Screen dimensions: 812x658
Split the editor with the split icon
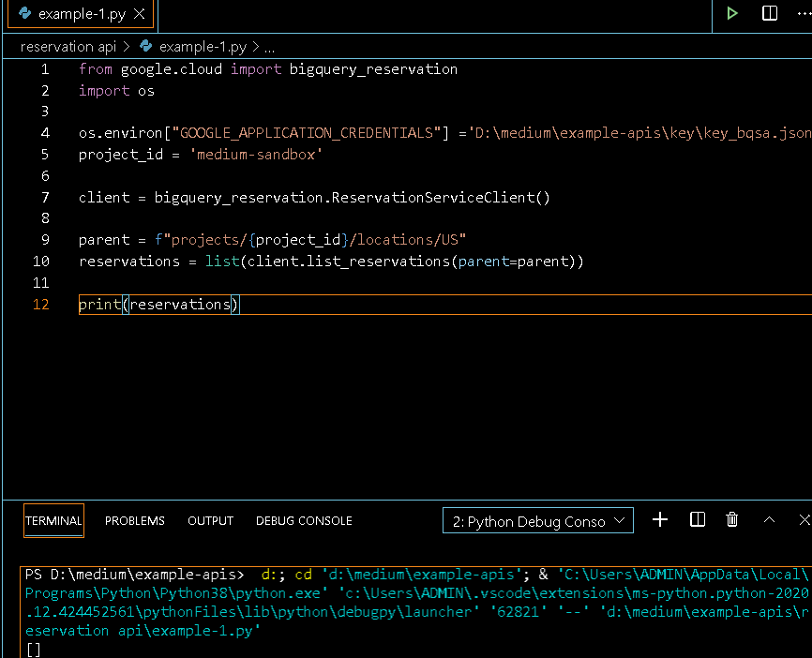point(770,13)
